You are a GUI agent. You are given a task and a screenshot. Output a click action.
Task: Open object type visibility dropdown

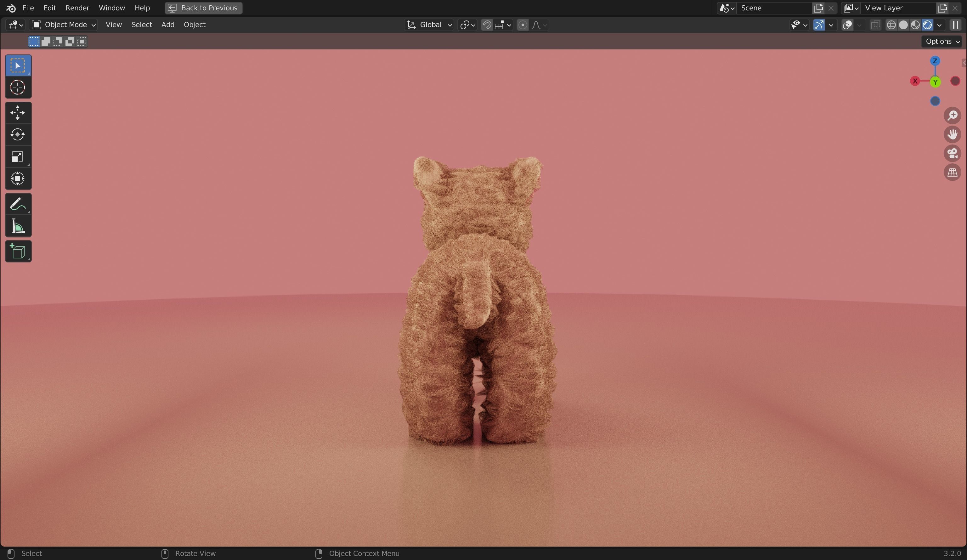click(x=799, y=25)
